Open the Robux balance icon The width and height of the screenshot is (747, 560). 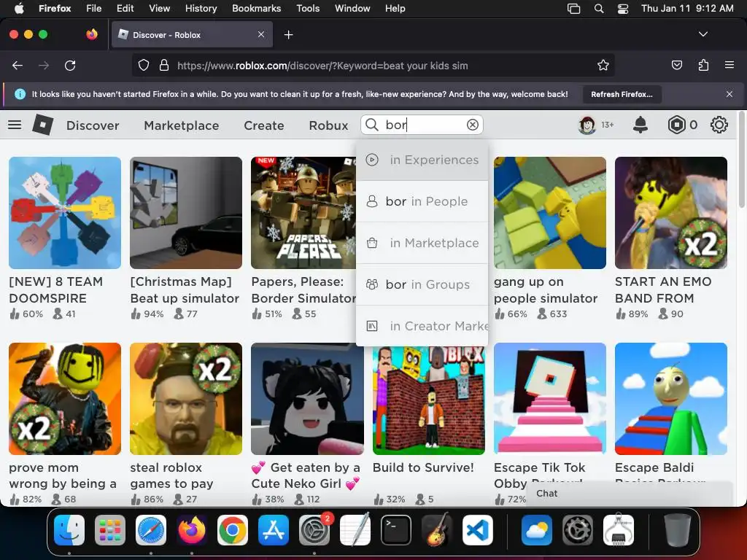coord(676,125)
